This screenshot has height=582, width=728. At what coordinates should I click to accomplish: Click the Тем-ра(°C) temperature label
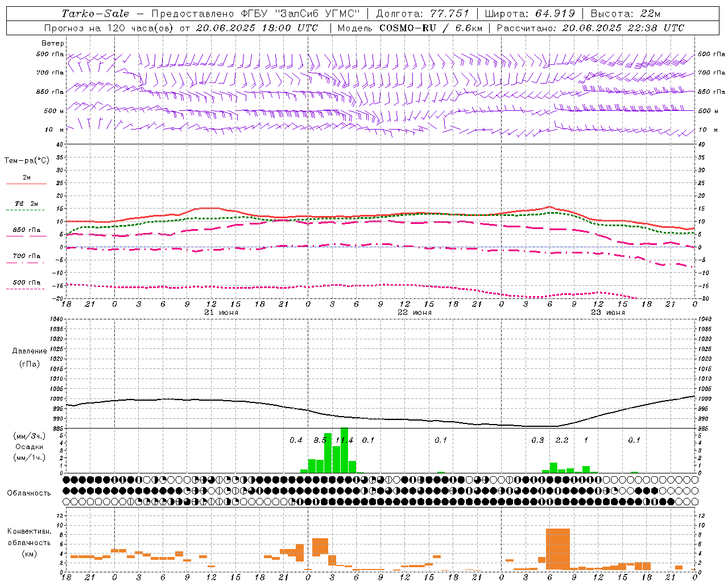pos(27,161)
